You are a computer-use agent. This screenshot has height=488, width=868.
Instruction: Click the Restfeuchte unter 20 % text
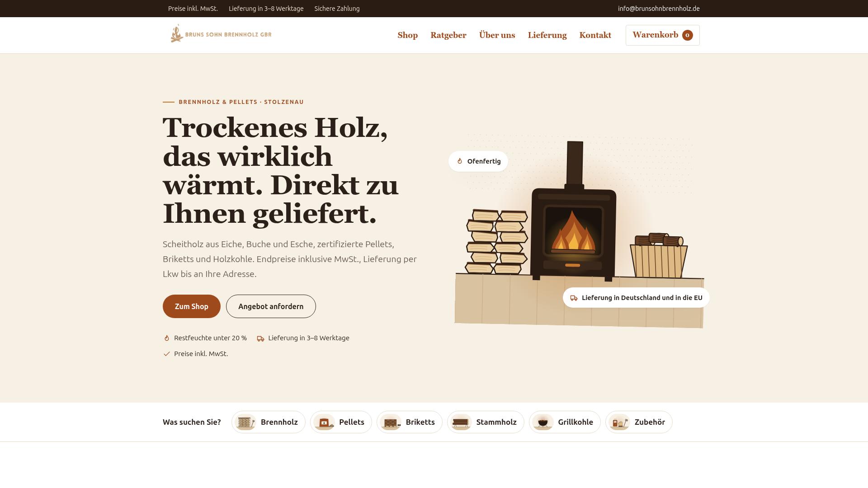coord(210,338)
